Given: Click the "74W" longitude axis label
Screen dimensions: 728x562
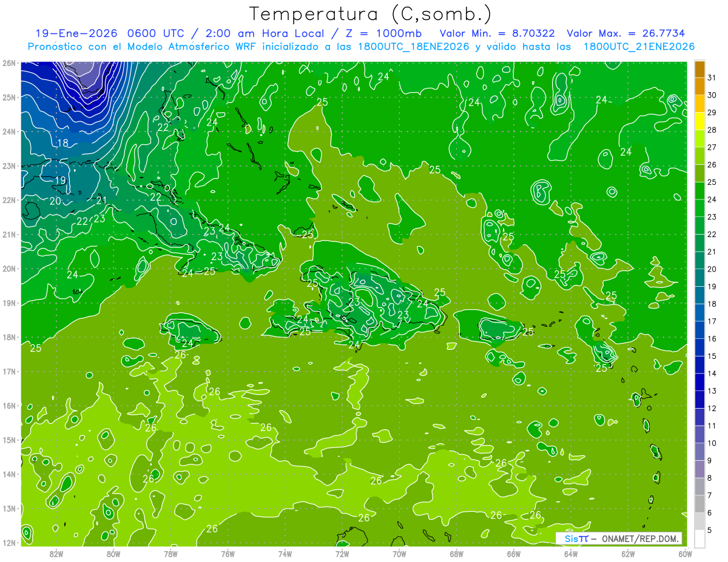Looking at the screenshot, I should pyautogui.click(x=285, y=554).
